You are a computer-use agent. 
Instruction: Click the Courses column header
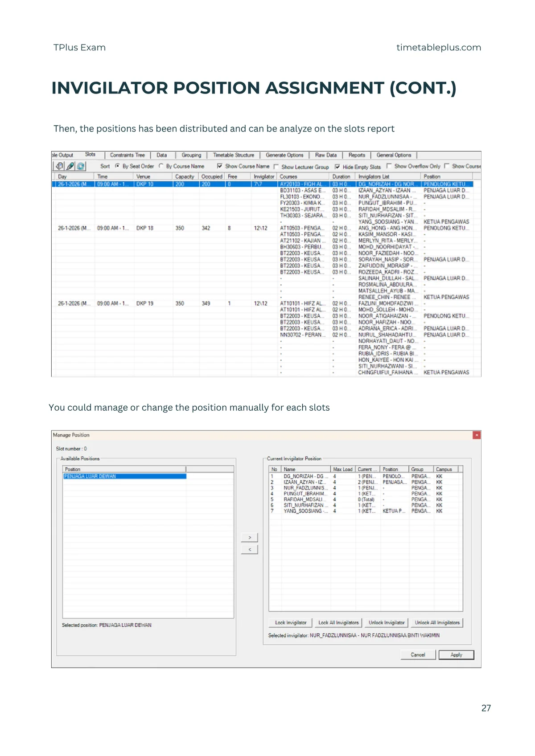304,176
